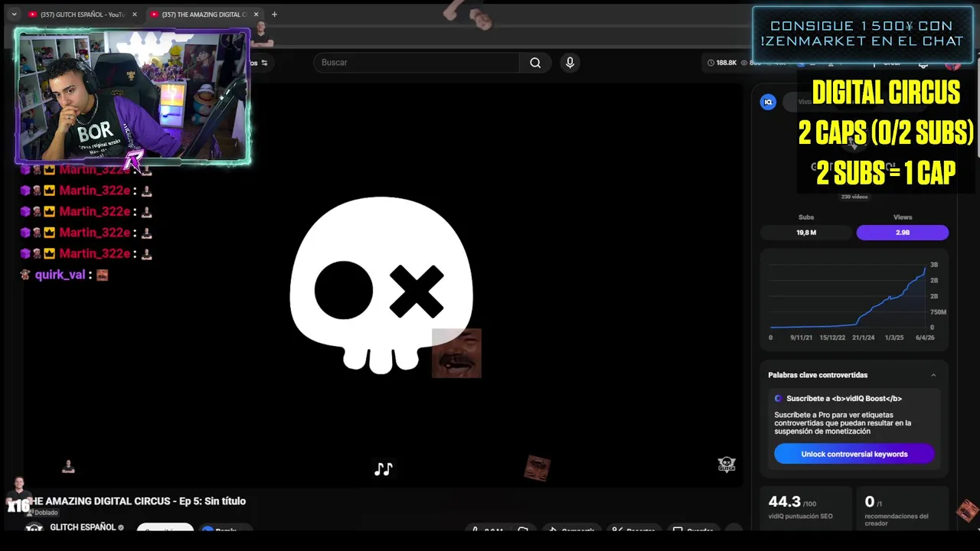Click the vidIQ Boost subscribe heading
Viewport: 980px width, 551px height.
click(844, 399)
